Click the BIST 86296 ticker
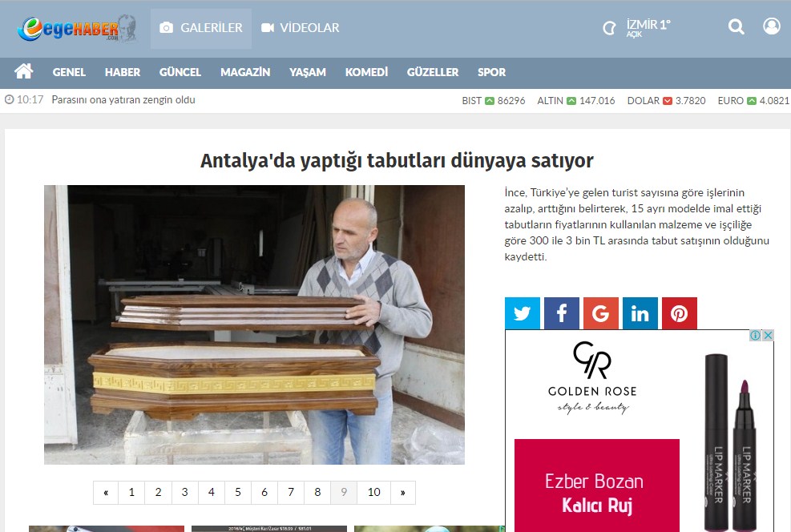 (494, 100)
